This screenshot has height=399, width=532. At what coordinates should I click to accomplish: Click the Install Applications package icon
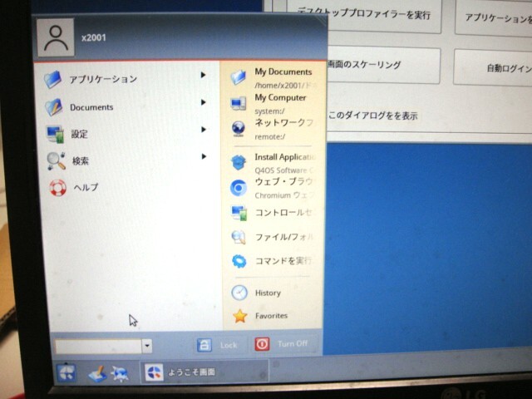[239, 162]
